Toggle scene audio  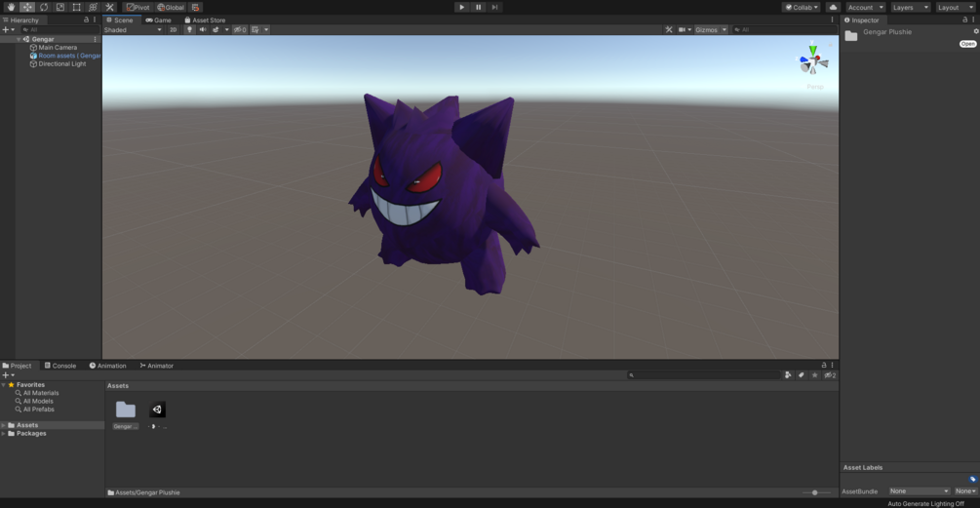203,29
